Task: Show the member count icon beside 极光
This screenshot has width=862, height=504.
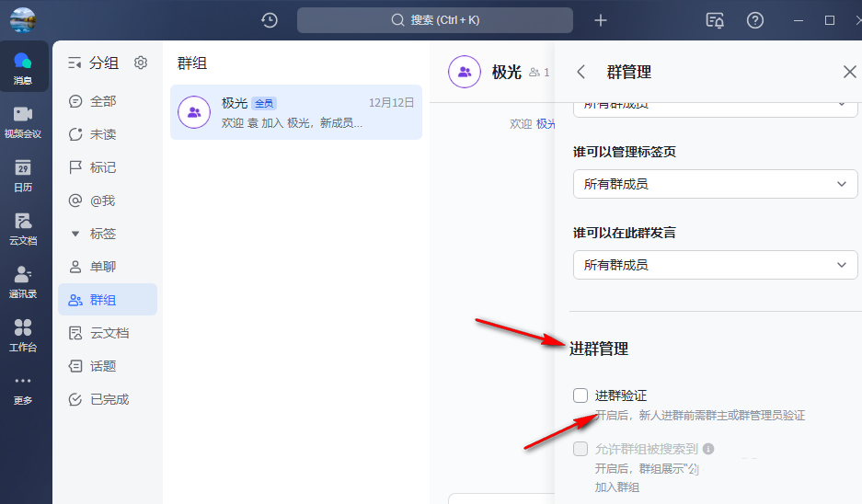Action: 539,72
